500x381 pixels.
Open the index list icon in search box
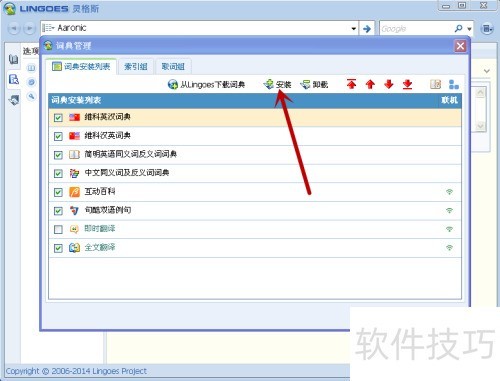pos(48,28)
